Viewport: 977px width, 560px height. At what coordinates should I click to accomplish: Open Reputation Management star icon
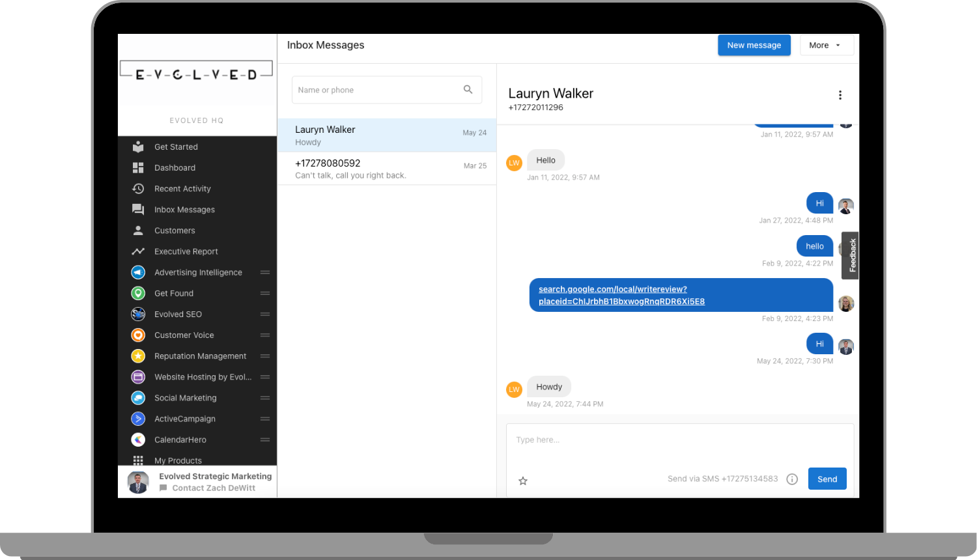137,356
